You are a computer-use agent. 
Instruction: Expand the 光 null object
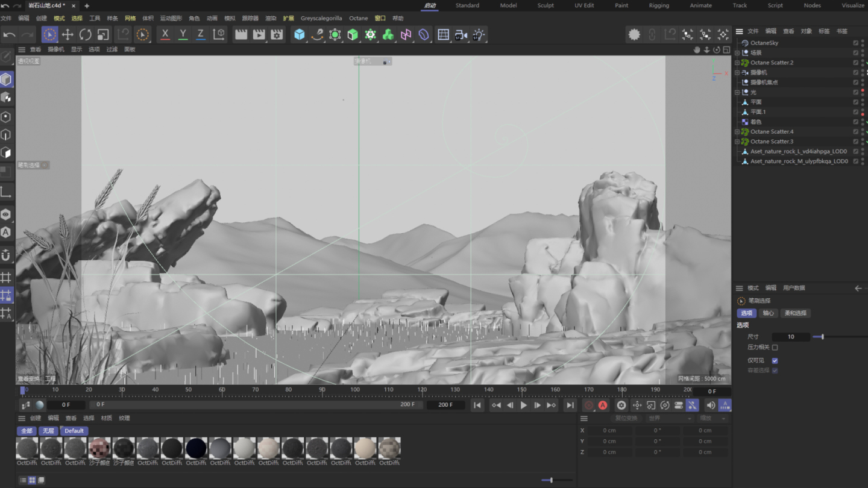click(737, 92)
